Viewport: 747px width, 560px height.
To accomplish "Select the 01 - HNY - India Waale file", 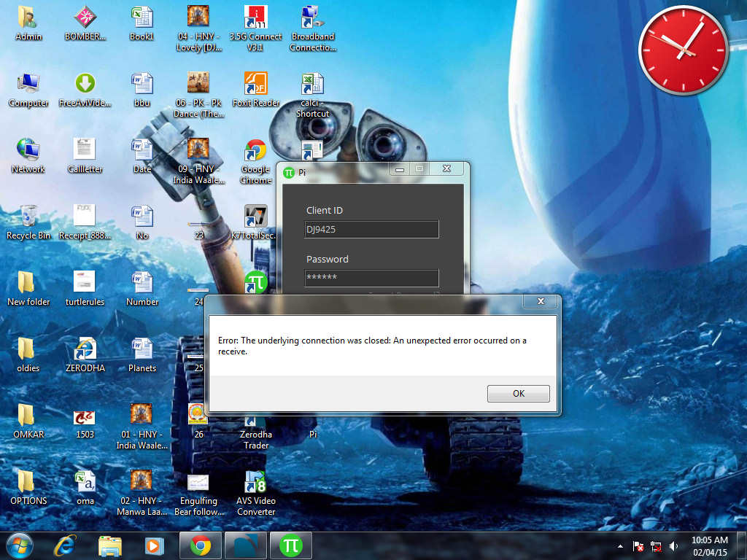I will click(x=142, y=426).
